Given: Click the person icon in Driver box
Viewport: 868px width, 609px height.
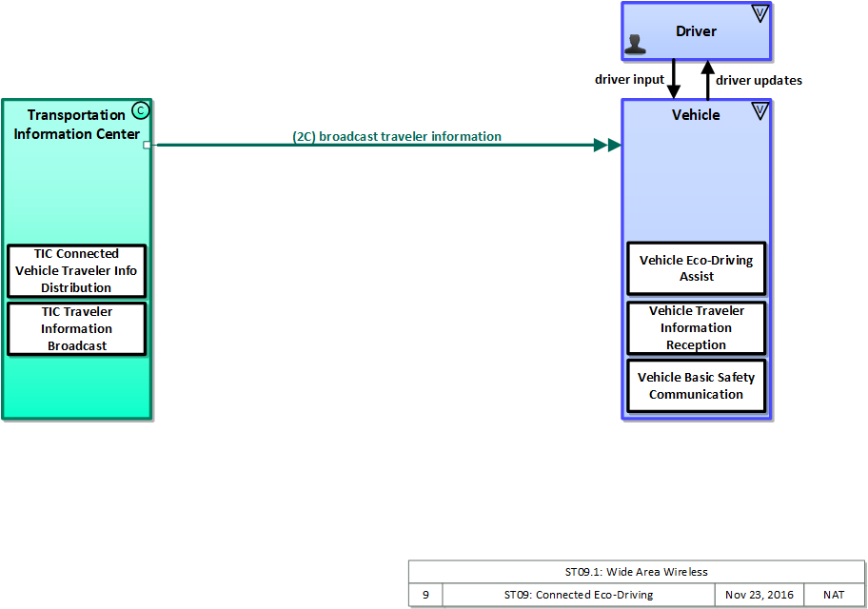Looking at the screenshot, I should coord(637,44).
